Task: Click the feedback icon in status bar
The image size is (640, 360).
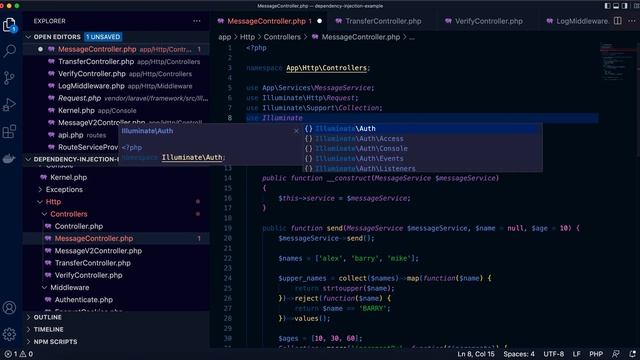Action: point(616,354)
